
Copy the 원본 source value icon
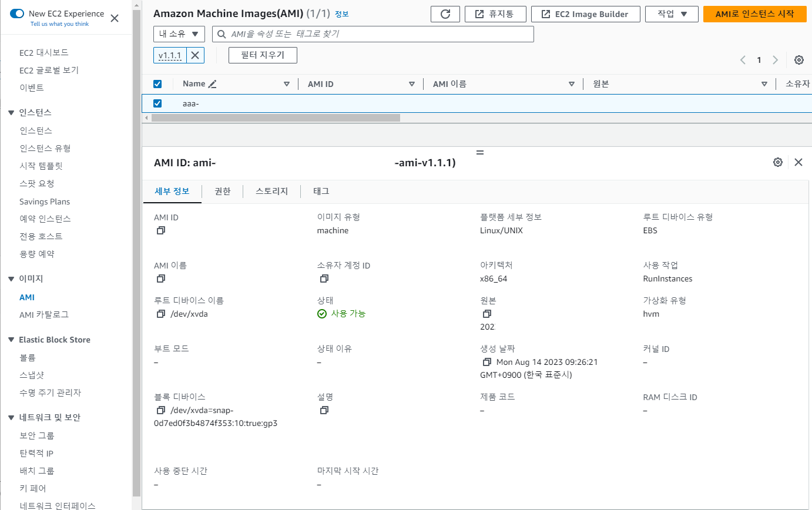487,314
